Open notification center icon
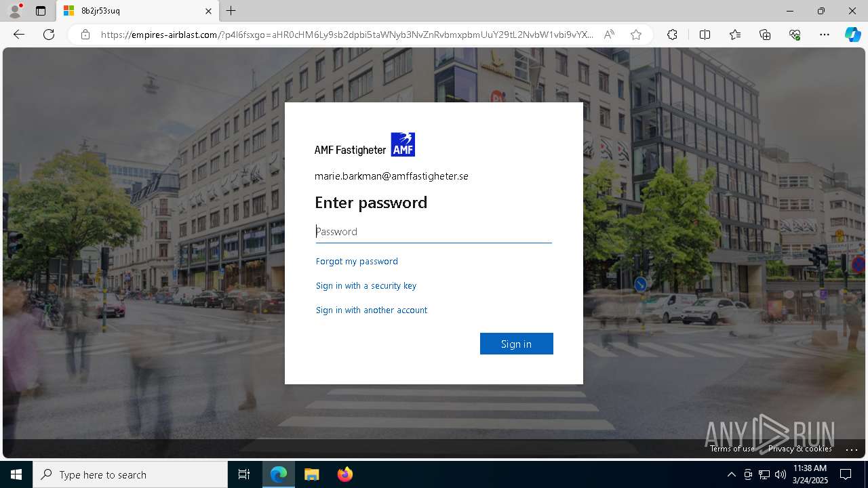The image size is (868, 488). (846, 474)
